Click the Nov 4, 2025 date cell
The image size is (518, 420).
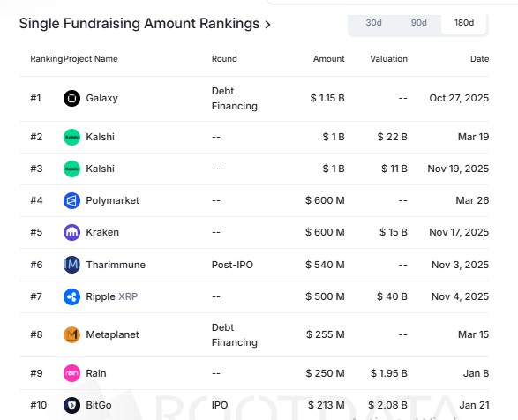click(x=460, y=296)
